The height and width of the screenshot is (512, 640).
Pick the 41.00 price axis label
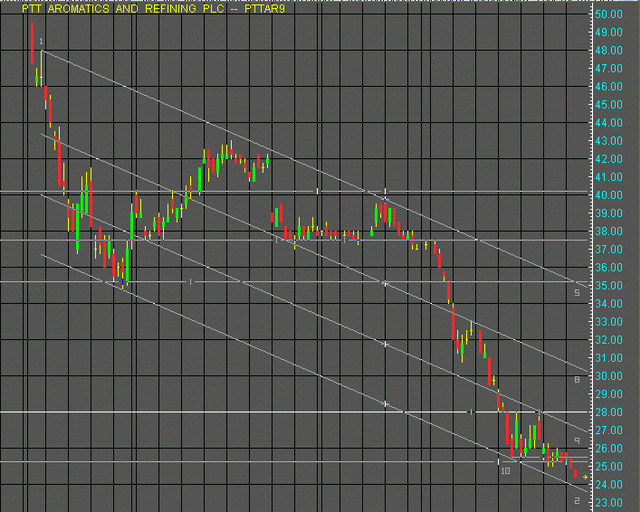(609, 177)
